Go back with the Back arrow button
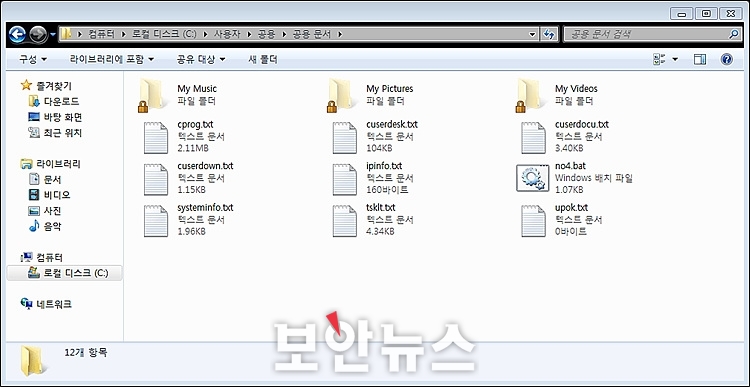Image resolution: width=750 pixels, height=387 pixels. click(x=18, y=34)
